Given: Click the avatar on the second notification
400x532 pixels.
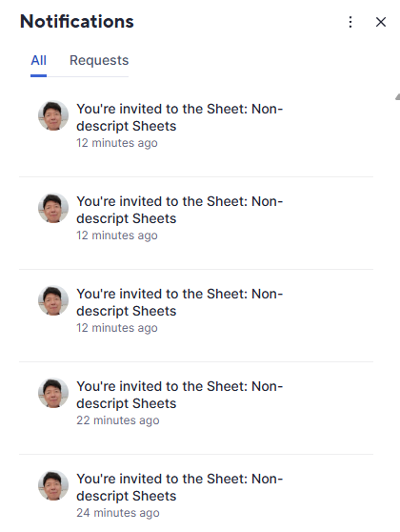Looking at the screenshot, I should coord(53,208).
